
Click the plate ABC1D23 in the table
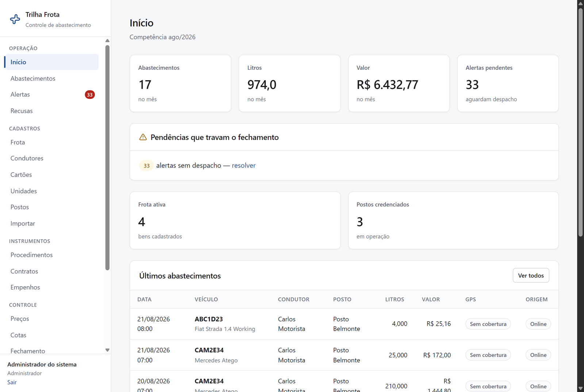point(209,319)
